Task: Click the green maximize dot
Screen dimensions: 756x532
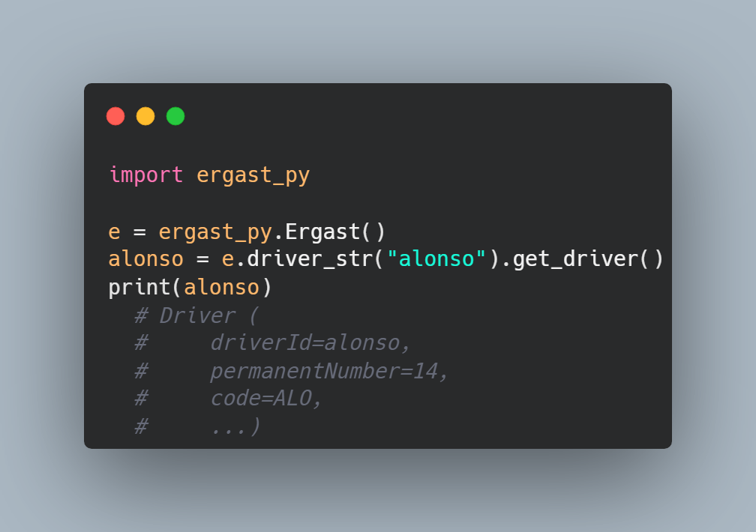Action: [175, 116]
